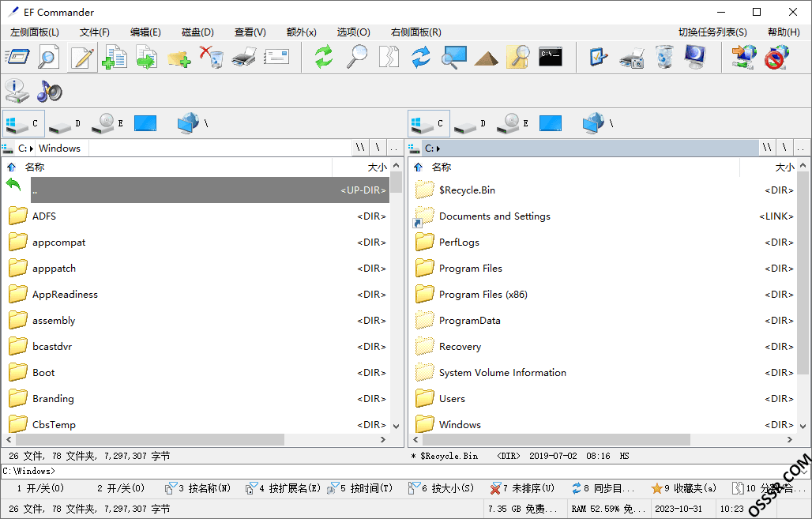Click the brown pyramid icon
Screen dimensions: 812x519
[486, 58]
